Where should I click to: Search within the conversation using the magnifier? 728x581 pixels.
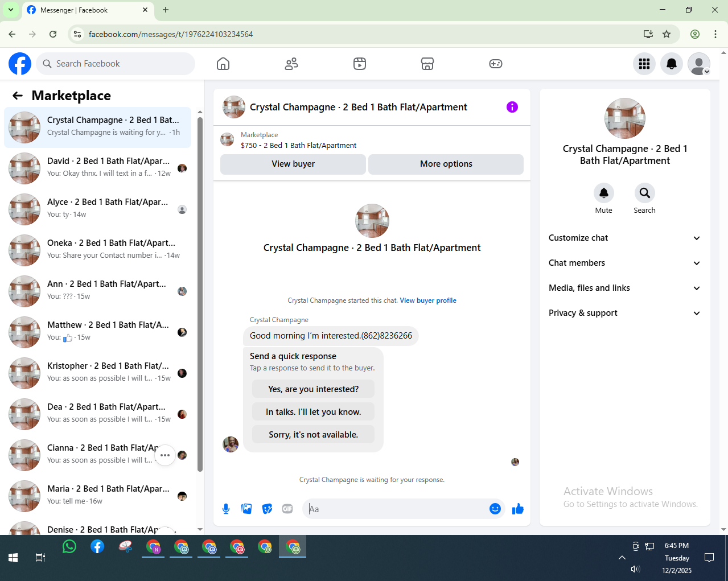tap(645, 193)
